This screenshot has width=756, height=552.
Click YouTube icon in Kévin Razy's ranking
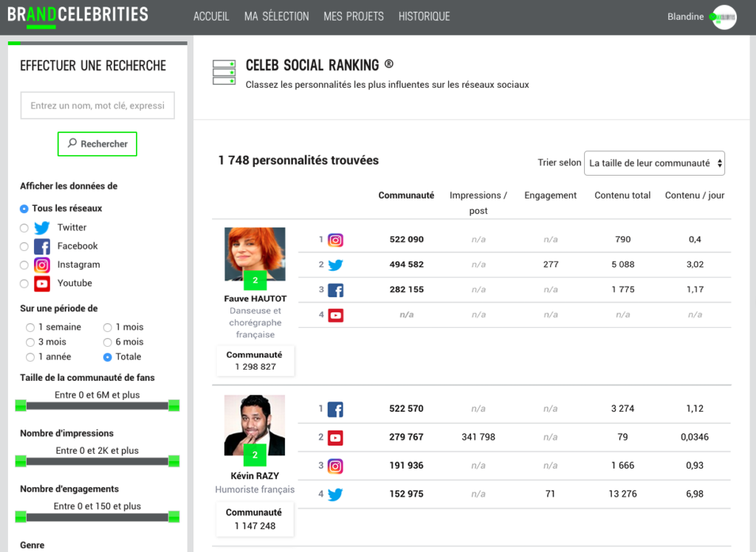335,438
